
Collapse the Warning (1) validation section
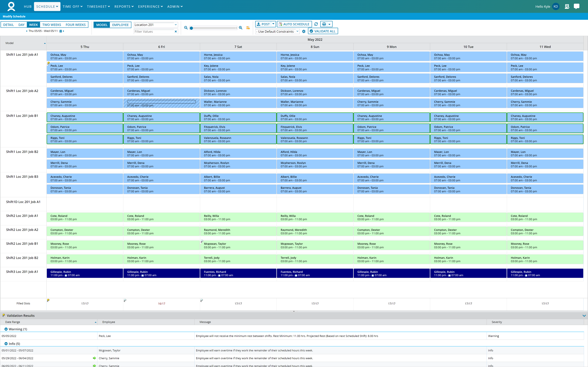(x=6, y=329)
